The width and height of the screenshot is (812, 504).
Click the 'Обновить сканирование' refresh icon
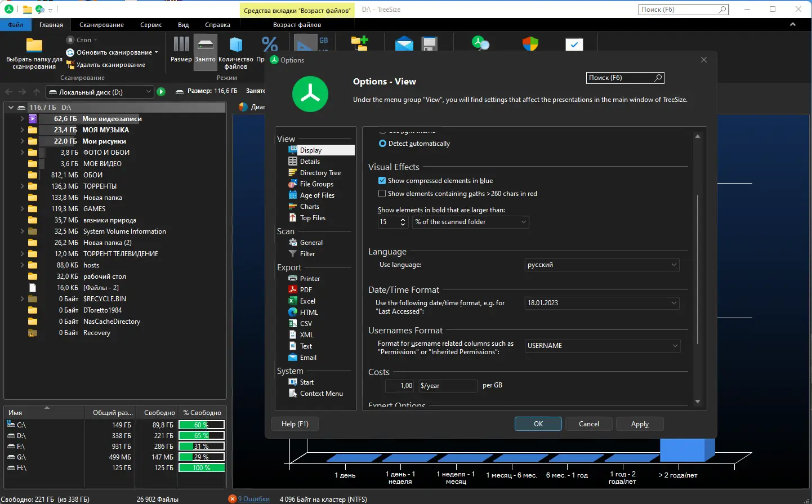70,52
